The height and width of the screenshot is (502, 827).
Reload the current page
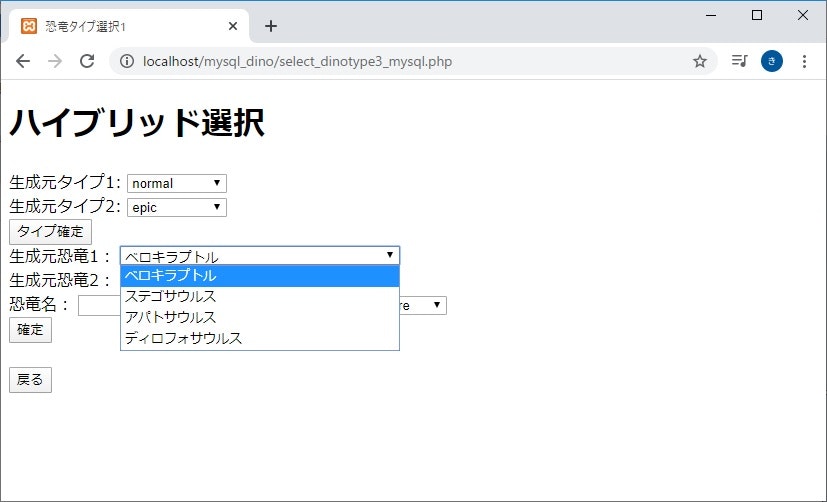pyautogui.click(x=87, y=61)
